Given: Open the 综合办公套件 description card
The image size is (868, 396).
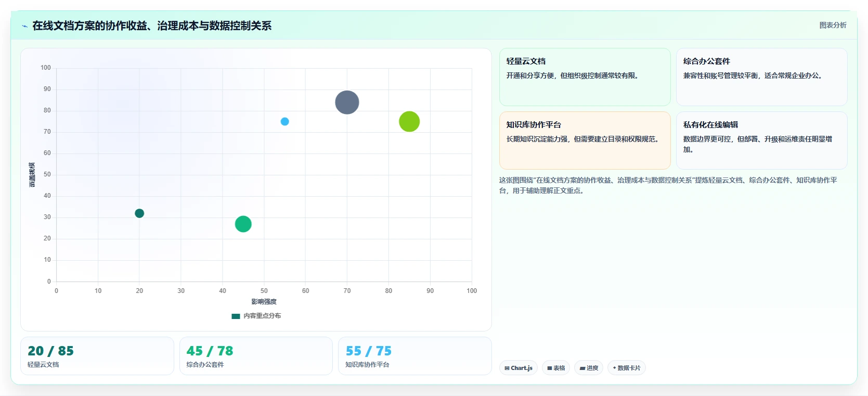Looking at the screenshot, I should pyautogui.click(x=761, y=77).
